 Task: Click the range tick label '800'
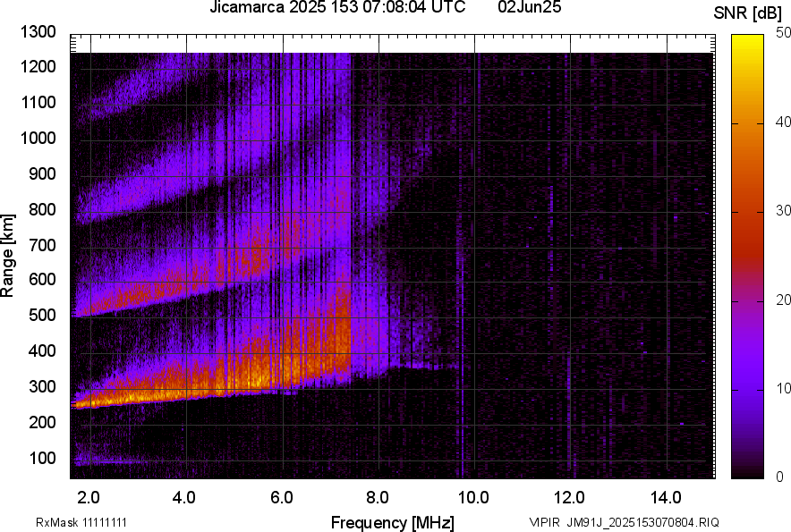pos(42,209)
